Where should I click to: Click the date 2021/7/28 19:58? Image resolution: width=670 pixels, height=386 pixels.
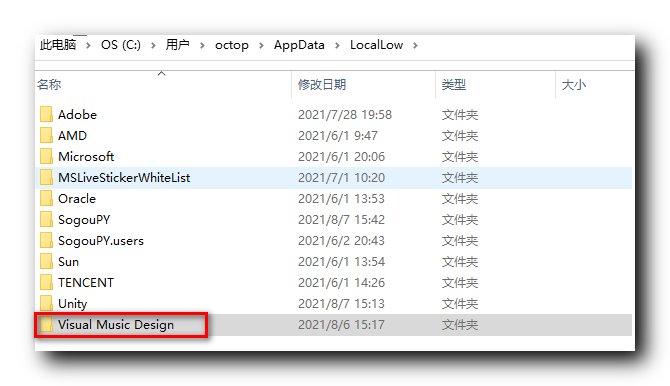345,115
